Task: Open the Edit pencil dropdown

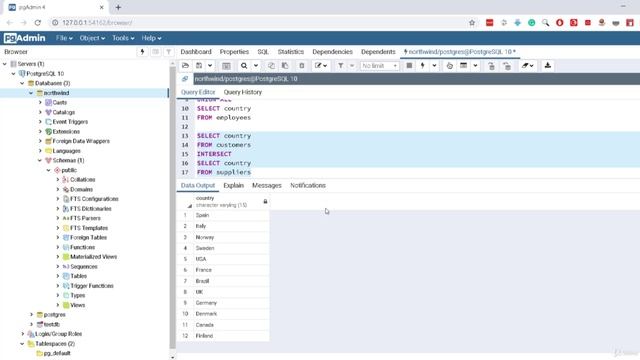Action: coord(321,66)
